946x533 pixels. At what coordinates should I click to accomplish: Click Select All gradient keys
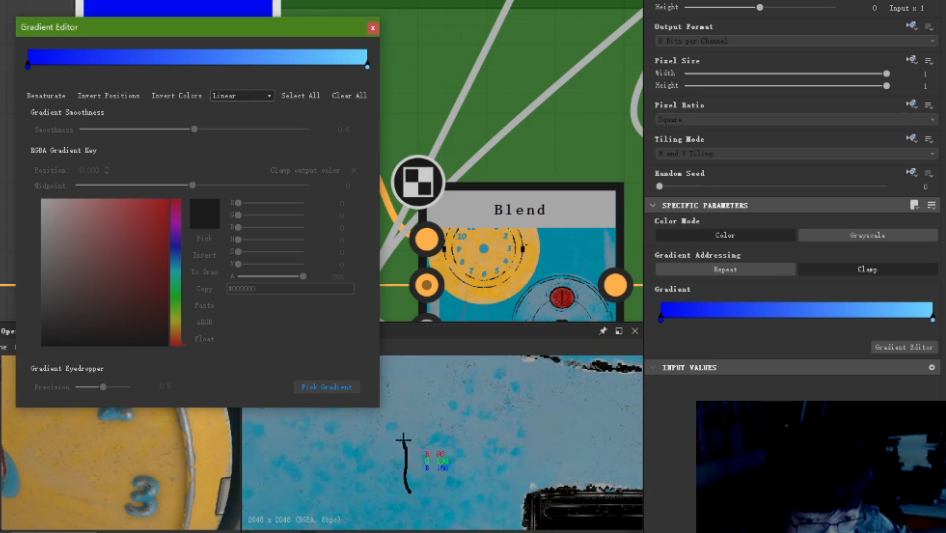pyautogui.click(x=300, y=96)
